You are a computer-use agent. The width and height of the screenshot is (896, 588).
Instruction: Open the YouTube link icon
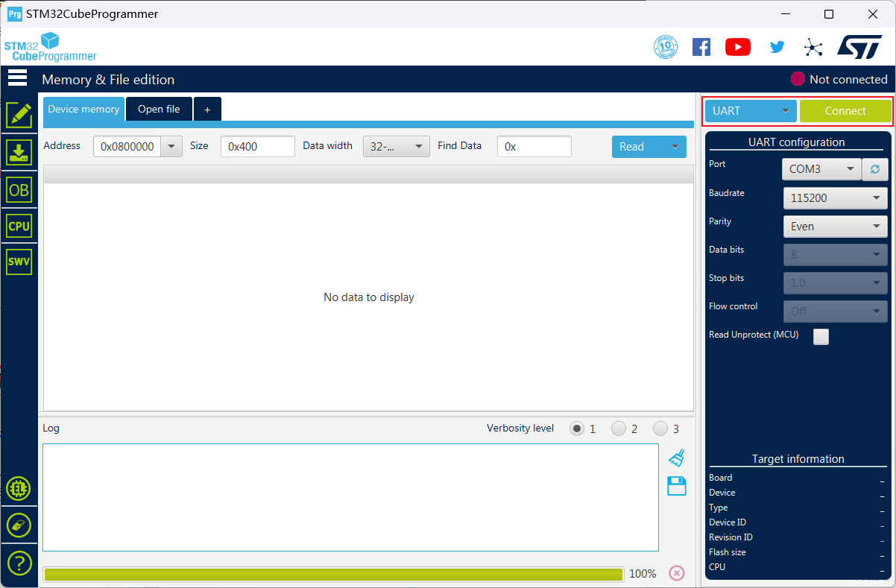click(x=738, y=47)
